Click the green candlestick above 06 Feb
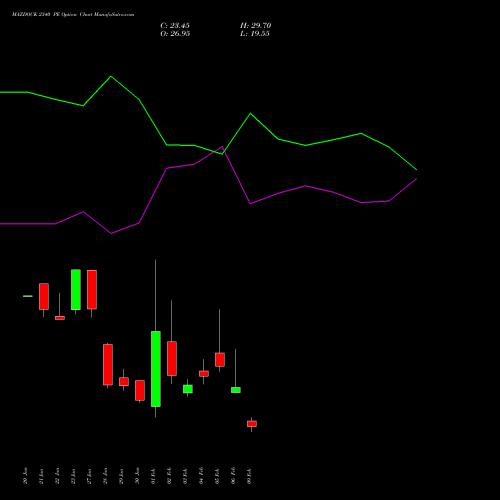Image resolution: width=500 pixels, height=500 pixels. 236,390
